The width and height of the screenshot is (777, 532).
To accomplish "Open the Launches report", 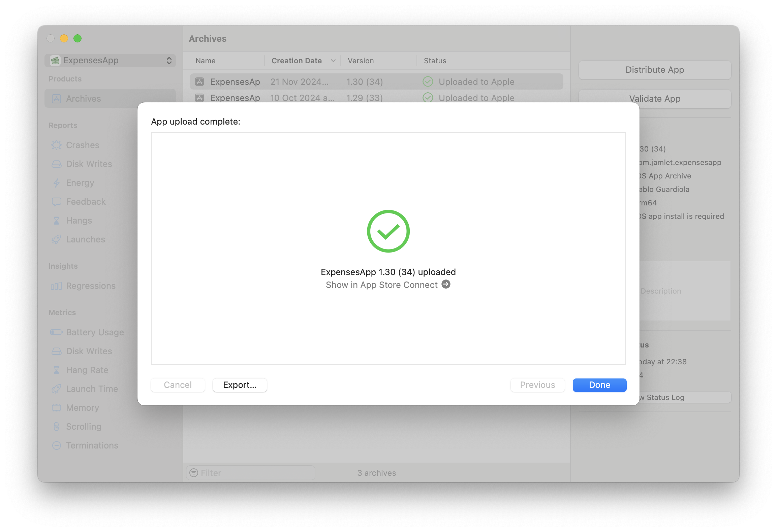I will coord(85,239).
